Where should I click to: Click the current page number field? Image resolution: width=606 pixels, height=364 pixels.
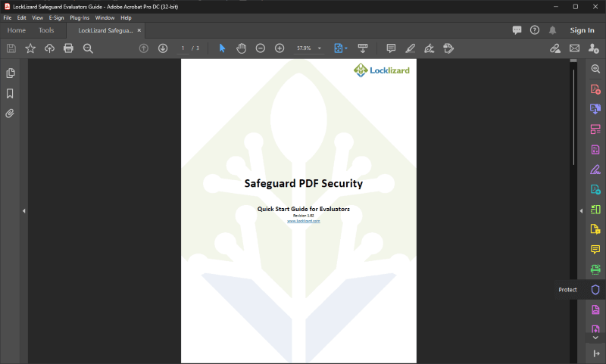coord(183,48)
